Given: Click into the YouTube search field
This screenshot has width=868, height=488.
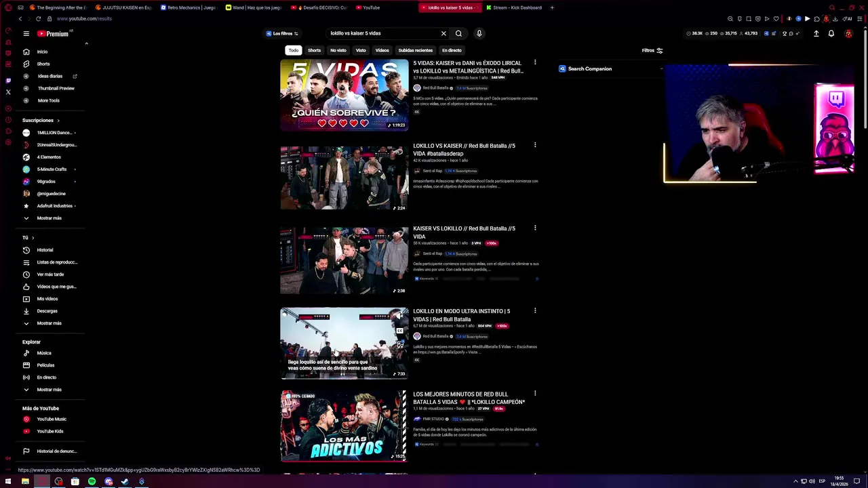Looking at the screenshot, I should (x=383, y=33).
